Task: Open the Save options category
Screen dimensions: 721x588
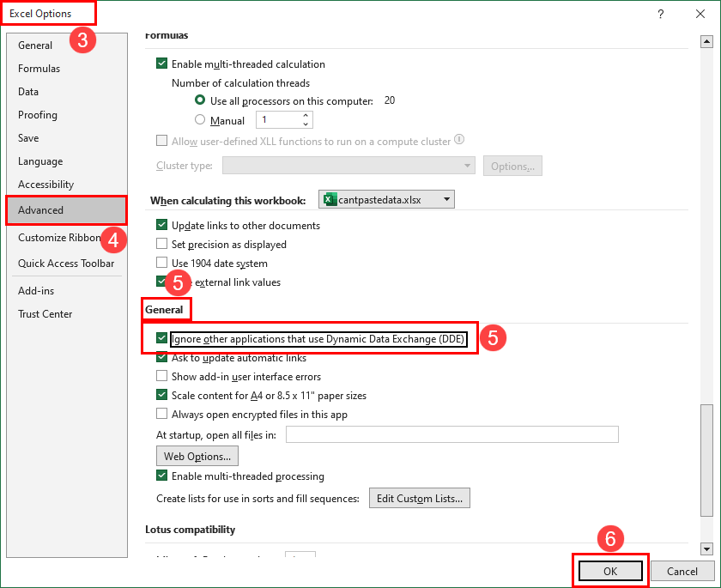Action: point(28,138)
